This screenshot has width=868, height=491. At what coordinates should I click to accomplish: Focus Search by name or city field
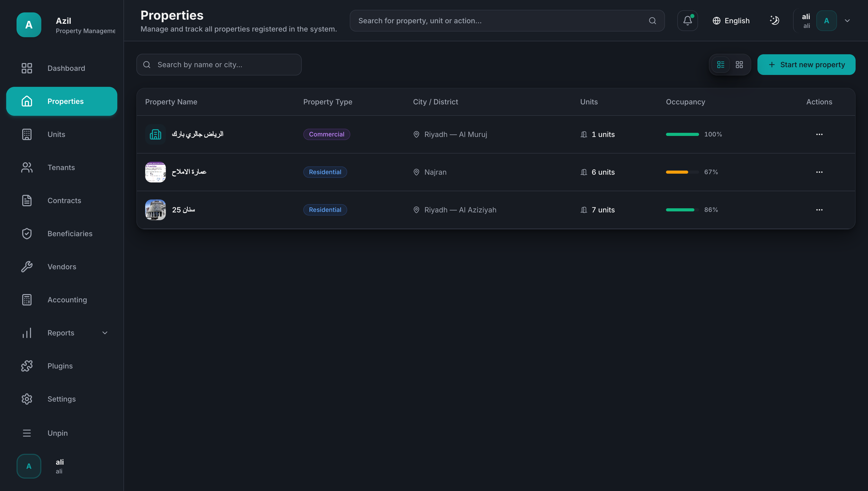(x=219, y=64)
